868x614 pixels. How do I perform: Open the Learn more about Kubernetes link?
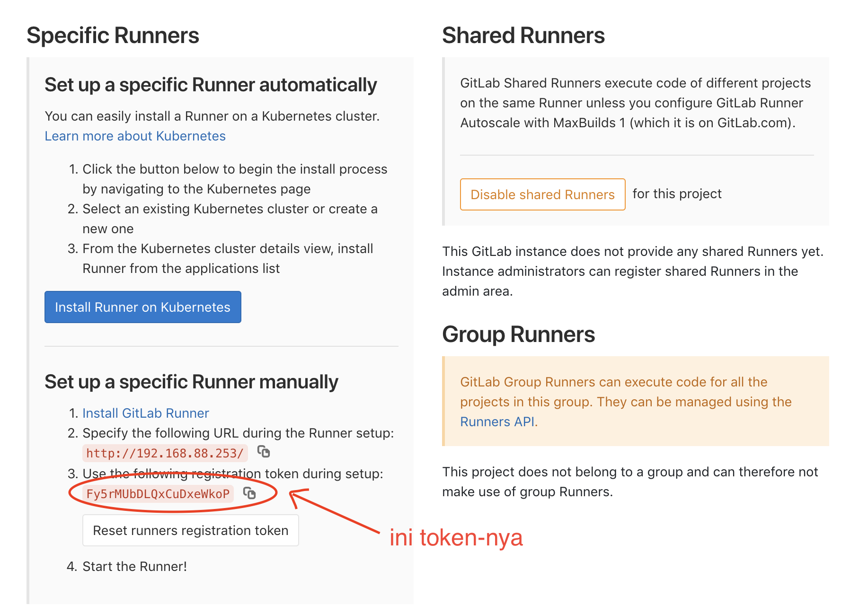(135, 136)
